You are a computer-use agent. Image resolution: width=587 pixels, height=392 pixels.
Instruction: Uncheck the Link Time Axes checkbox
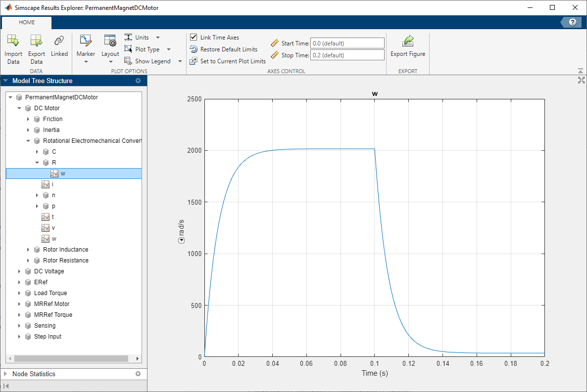[193, 37]
